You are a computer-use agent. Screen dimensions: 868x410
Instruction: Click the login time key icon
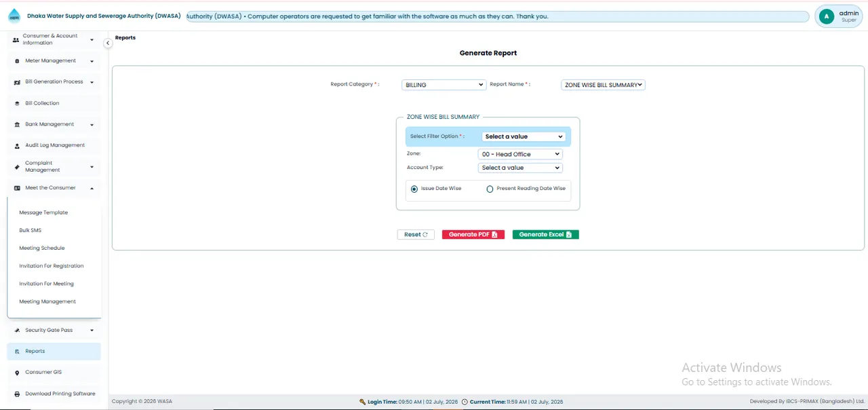(x=363, y=402)
